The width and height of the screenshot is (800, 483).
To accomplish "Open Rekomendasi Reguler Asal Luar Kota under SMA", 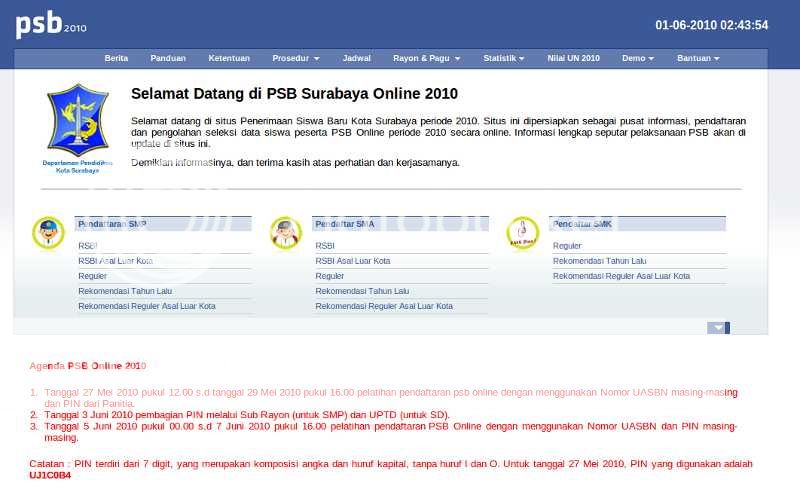I will pyautogui.click(x=384, y=306).
